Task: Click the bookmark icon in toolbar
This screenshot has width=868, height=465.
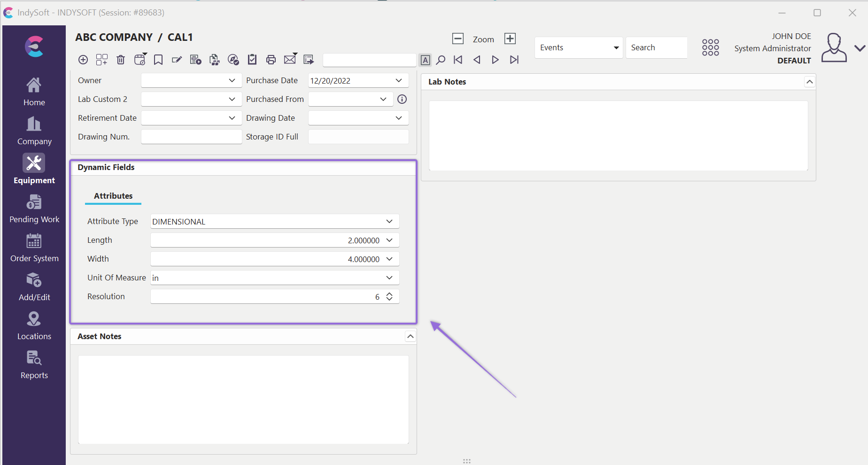Action: (158, 60)
